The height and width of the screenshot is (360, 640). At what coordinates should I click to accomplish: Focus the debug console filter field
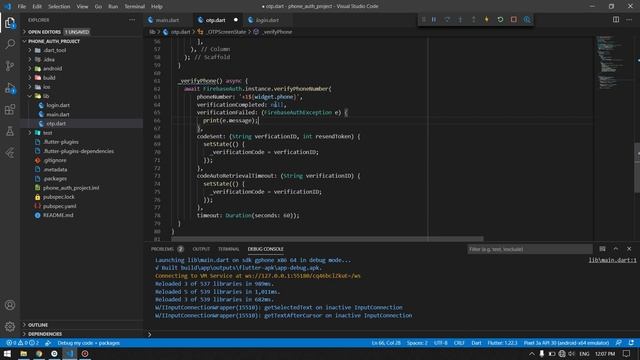click(529, 249)
